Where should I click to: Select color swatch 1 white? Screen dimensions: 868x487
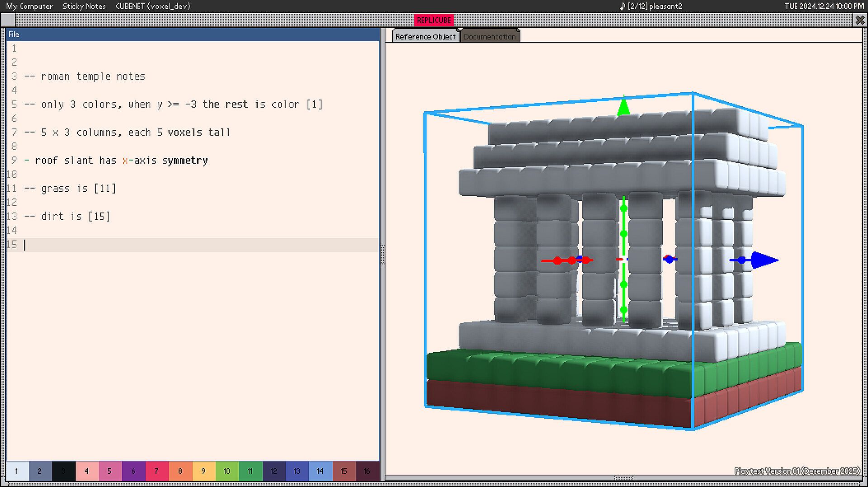point(17,471)
